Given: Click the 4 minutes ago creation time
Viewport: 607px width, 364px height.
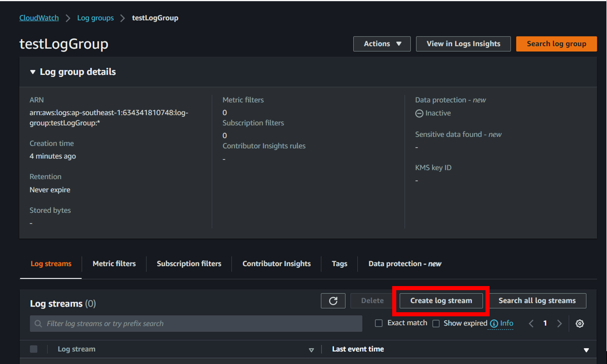Looking at the screenshot, I should tap(53, 156).
